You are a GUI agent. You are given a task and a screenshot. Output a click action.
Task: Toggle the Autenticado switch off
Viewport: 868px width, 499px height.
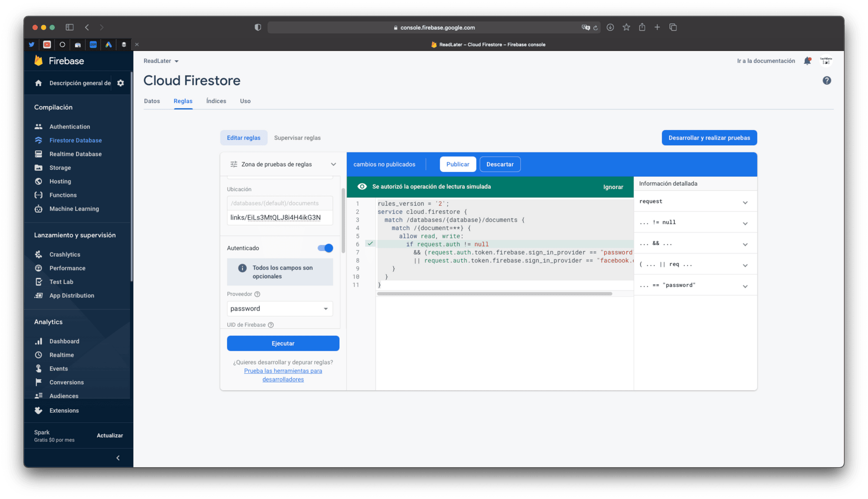(x=325, y=248)
